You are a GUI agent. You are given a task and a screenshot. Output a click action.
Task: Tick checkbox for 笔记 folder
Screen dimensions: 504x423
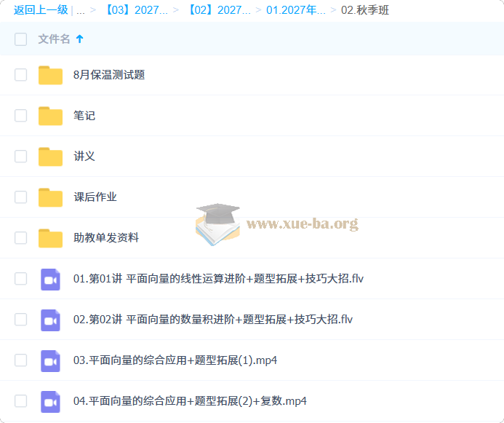tap(20, 116)
